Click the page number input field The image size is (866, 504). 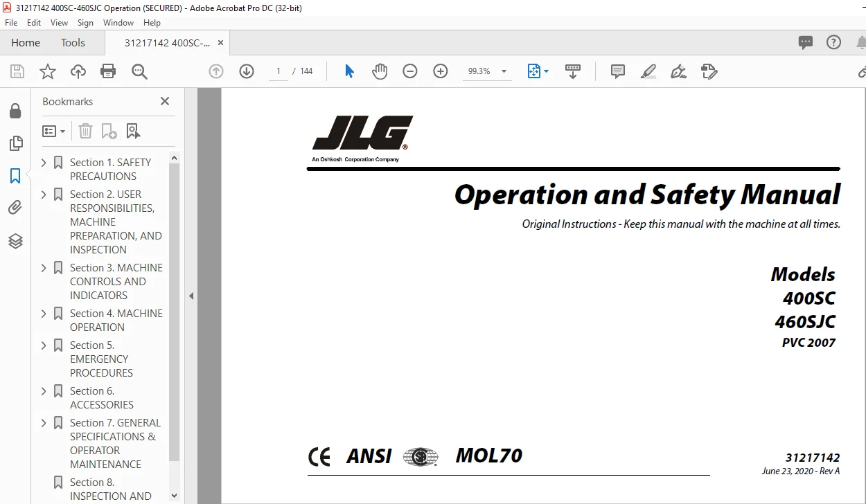point(279,71)
